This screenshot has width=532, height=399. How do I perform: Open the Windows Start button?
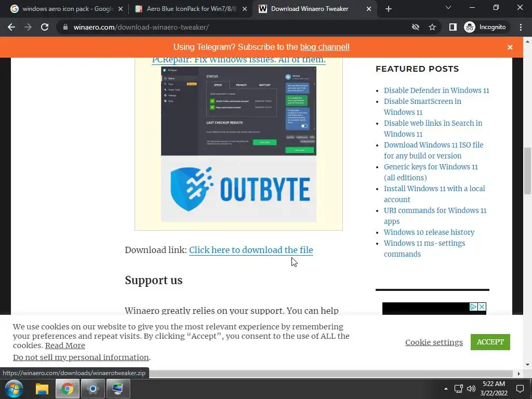coord(14,389)
